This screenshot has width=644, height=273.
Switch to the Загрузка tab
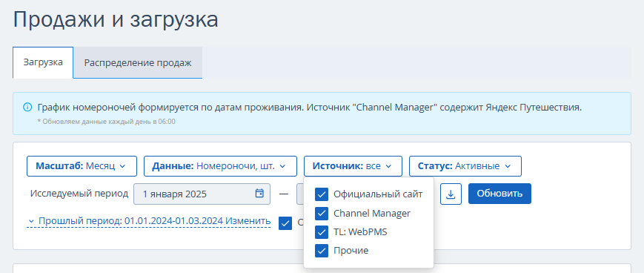coord(43,62)
